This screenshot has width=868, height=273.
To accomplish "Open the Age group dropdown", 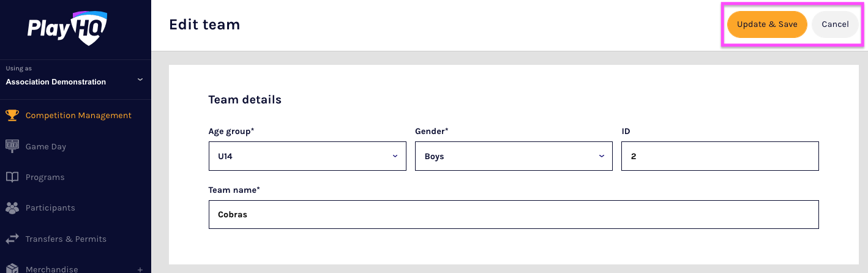I will [x=307, y=156].
